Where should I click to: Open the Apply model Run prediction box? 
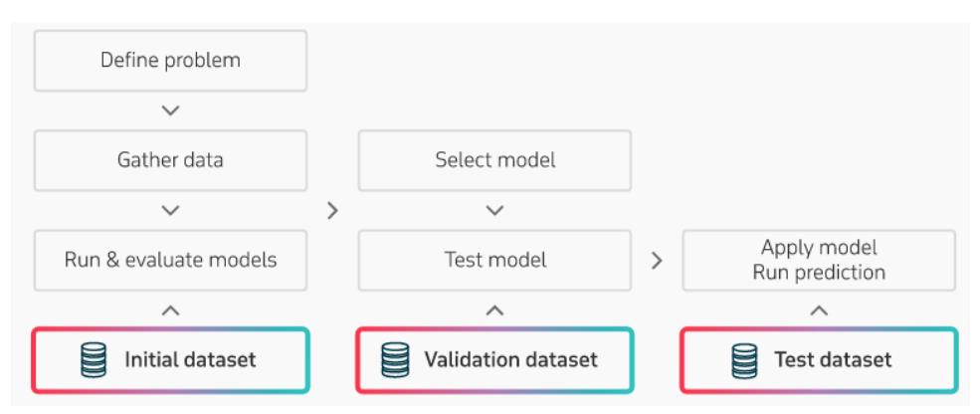(x=819, y=260)
